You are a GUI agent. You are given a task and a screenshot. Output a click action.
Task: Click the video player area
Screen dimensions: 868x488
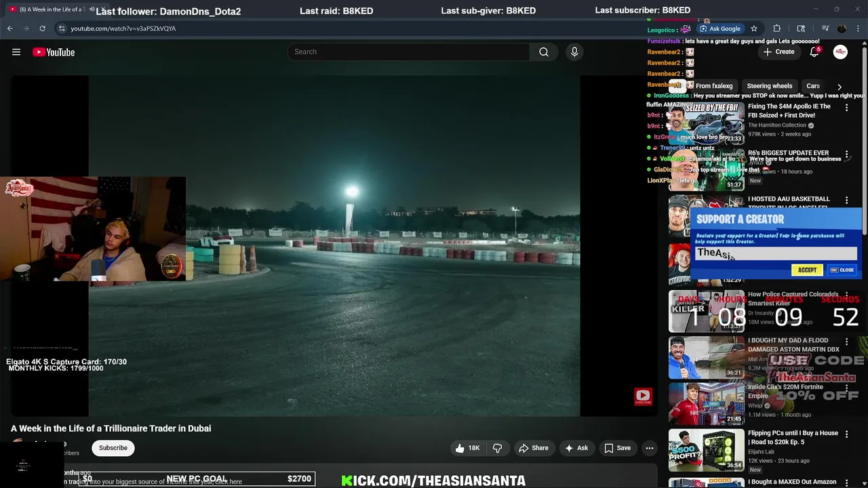tap(334, 245)
